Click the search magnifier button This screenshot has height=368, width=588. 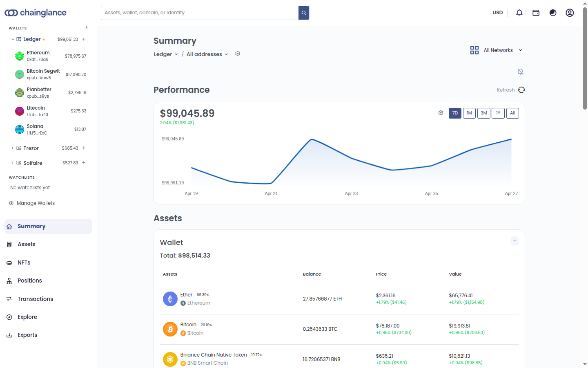coord(304,13)
